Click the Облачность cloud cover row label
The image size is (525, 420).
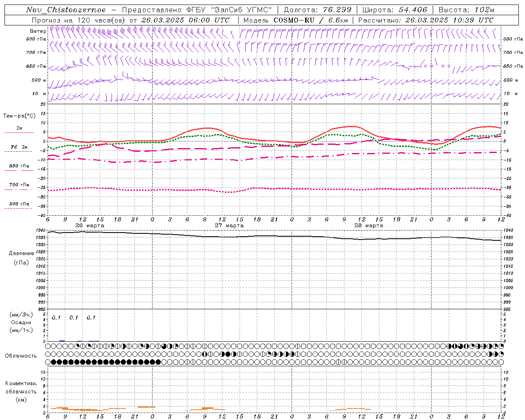click(21, 356)
